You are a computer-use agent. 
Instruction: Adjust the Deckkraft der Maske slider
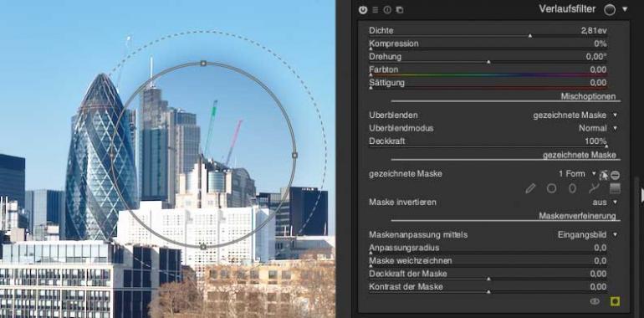[x=488, y=274]
